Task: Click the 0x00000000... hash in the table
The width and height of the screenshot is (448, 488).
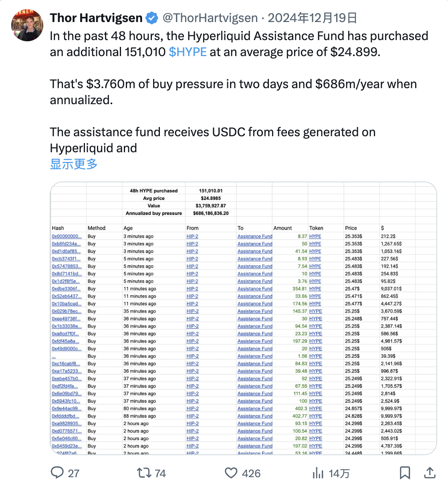Action: tap(67, 236)
